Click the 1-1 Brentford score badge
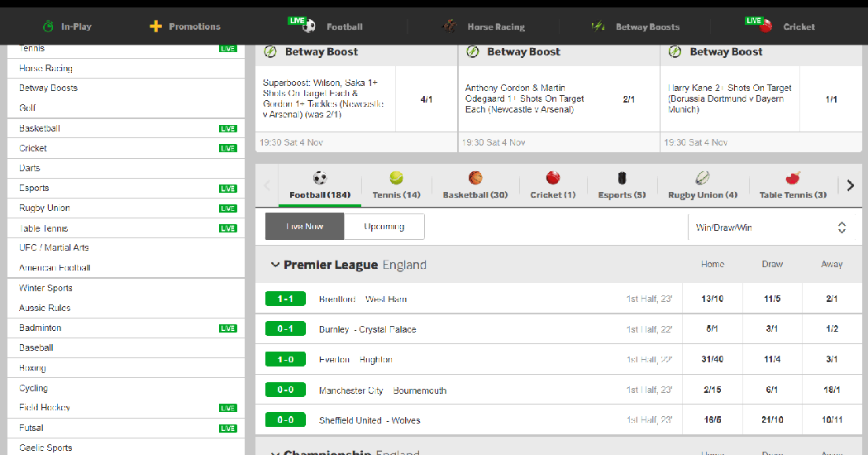Screen dimensions: 868x455 [x=286, y=299]
